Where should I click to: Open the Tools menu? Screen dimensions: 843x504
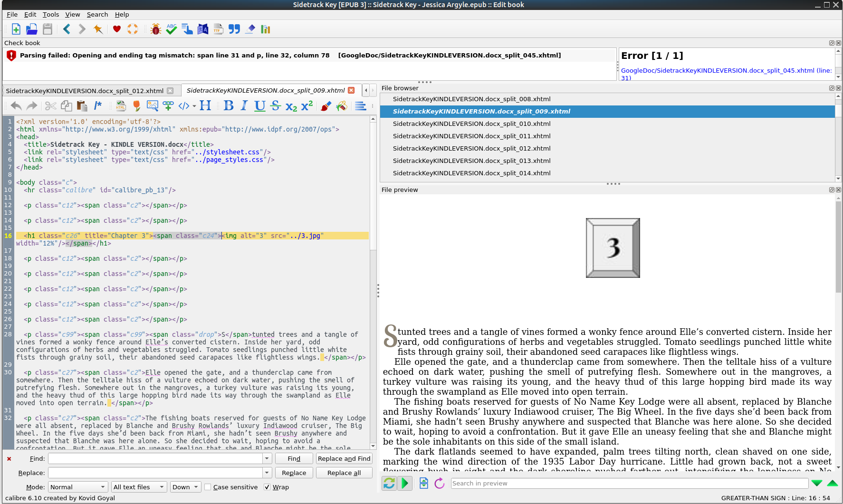tap(51, 15)
